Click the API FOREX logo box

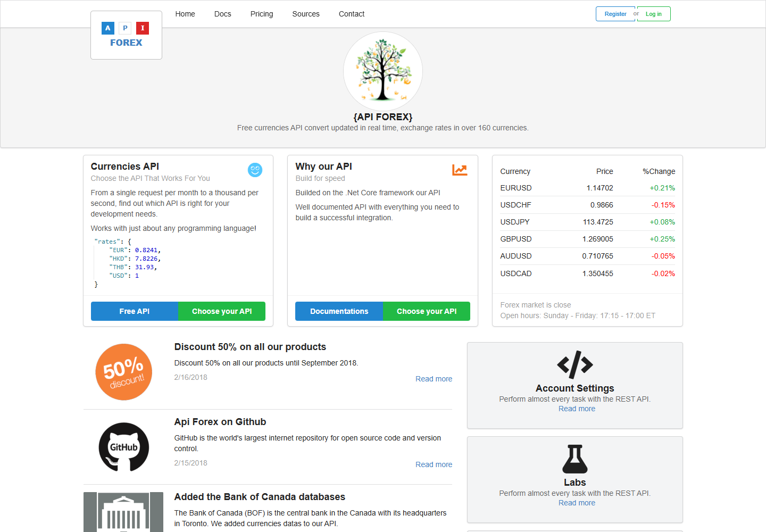(x=126, y=35)
